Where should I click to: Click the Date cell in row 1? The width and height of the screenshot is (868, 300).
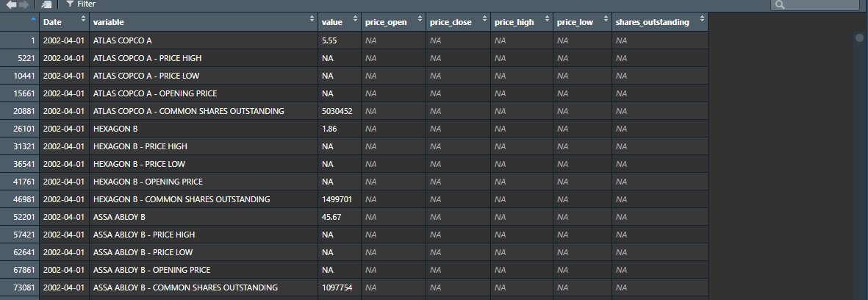[x=64, y=40]
